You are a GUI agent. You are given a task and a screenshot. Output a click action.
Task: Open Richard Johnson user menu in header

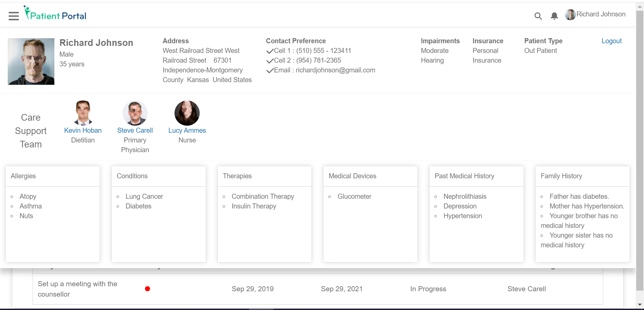point(601,14)
